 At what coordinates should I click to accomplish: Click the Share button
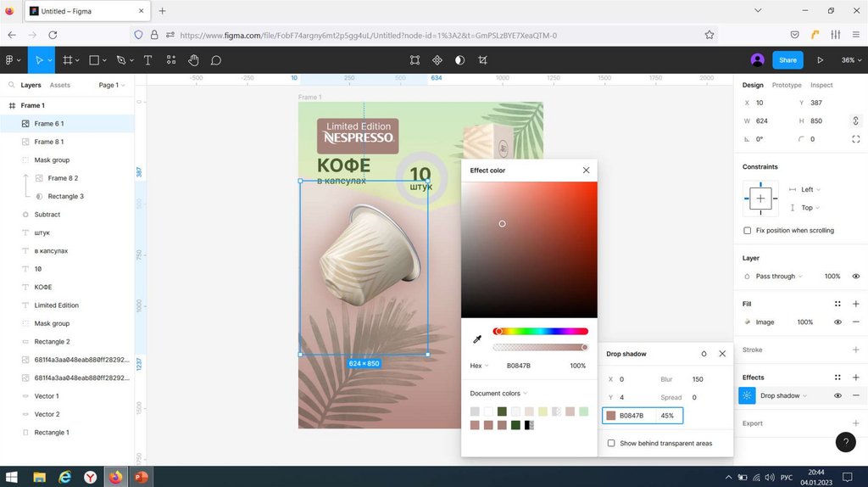[787, 60]
